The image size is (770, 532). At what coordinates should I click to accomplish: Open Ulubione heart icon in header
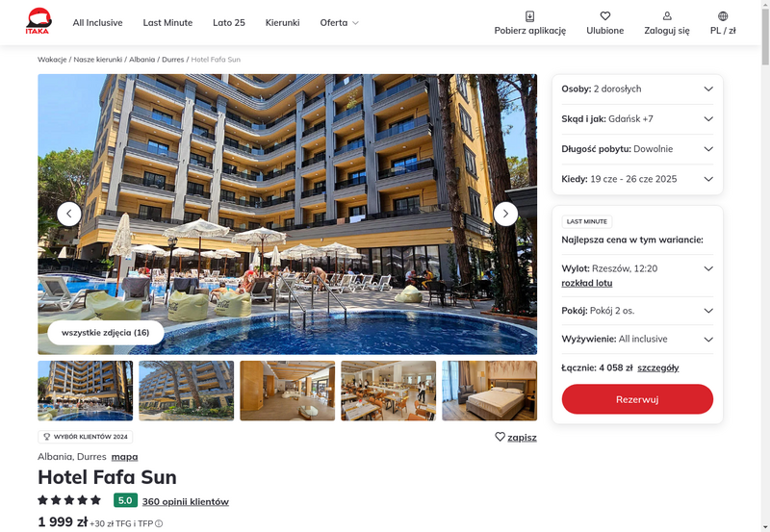[605, 16]
